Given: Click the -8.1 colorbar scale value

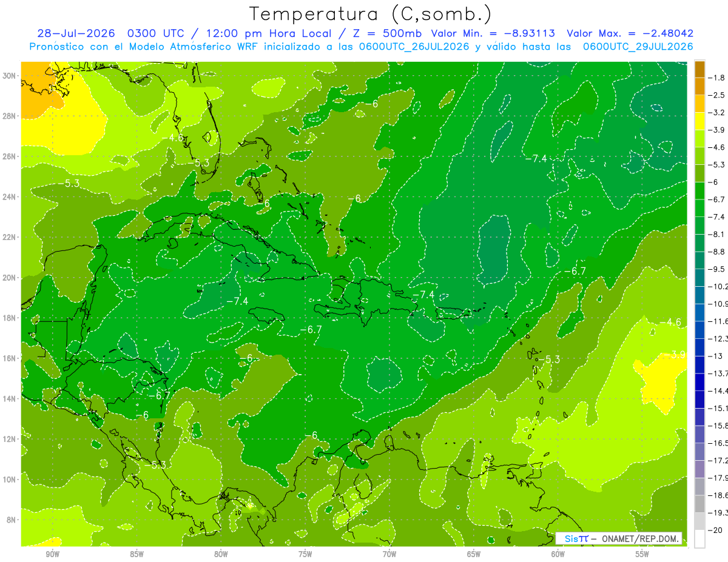Looking at the screenshot, I should click(x=716, y=234).
